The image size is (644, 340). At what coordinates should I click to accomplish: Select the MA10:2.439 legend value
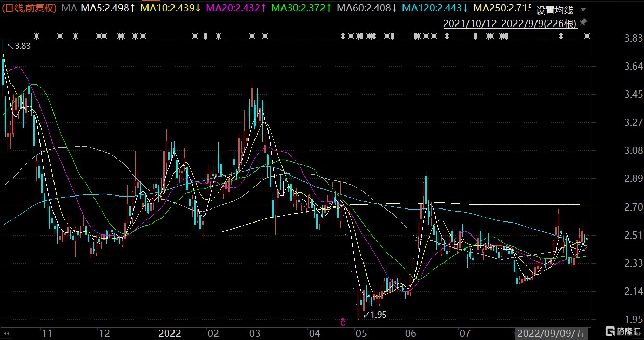tap(171, 8)
